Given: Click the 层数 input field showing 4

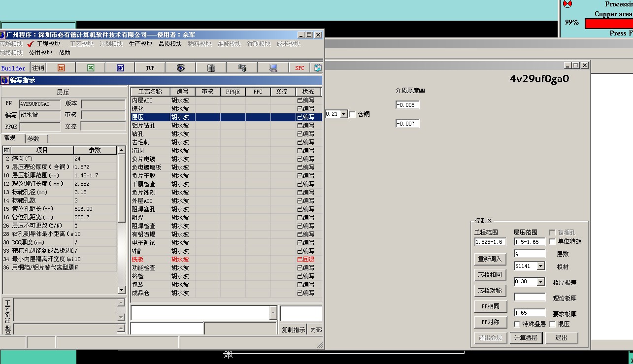Looking at the screenshot, I should click(x=530, y=254).
